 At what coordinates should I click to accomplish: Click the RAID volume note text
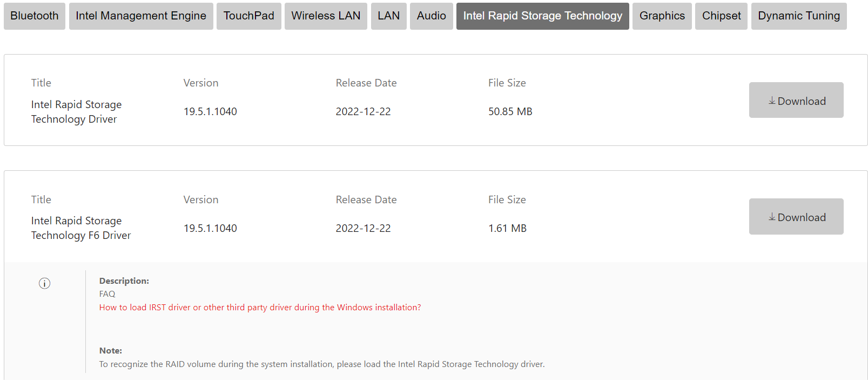pos(322,364)
